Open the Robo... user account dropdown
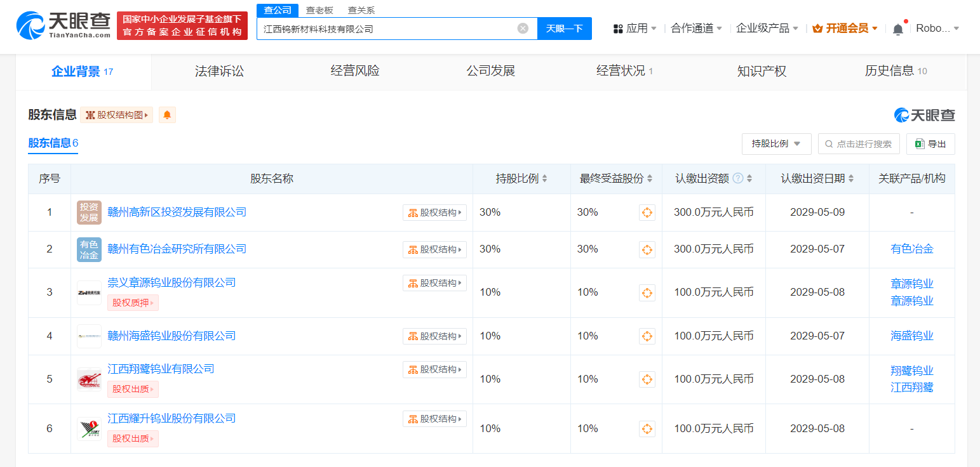 [x=937, y=29]
